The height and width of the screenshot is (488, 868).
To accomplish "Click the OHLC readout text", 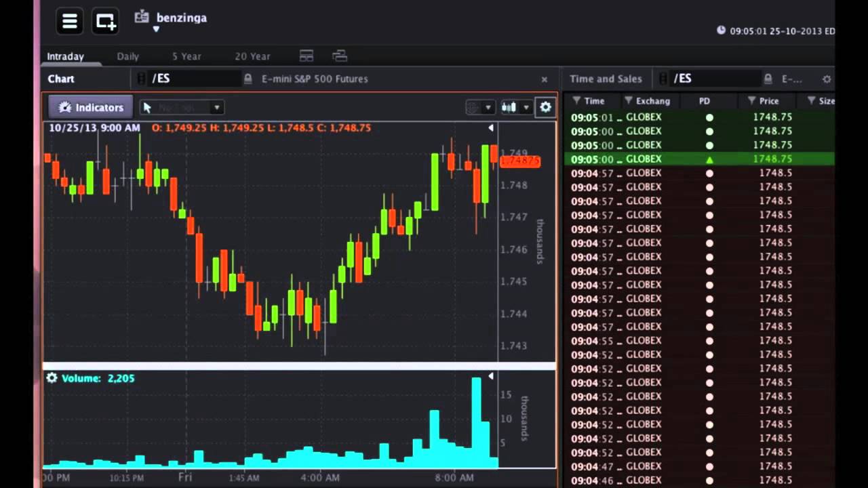I will tap(261, 127).
